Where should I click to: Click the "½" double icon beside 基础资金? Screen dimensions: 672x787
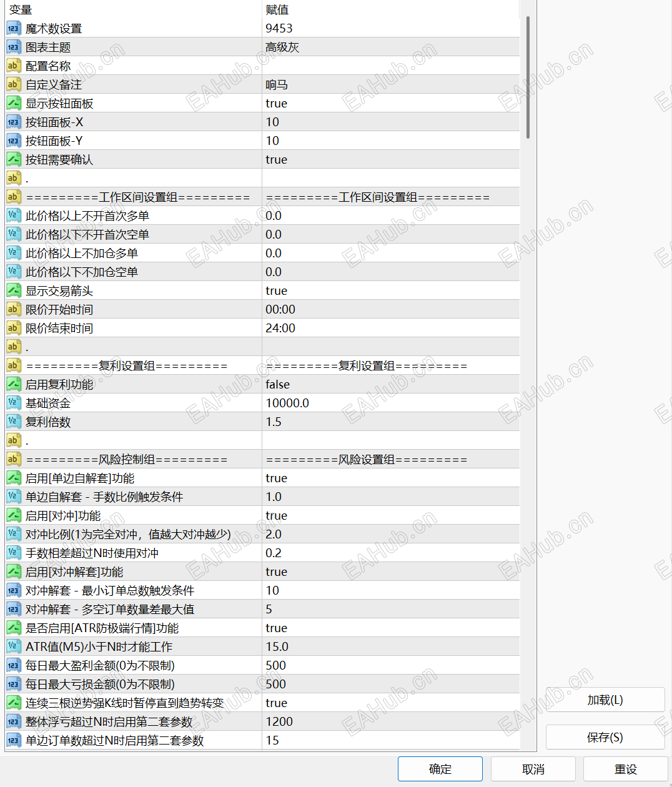click(13, 402)
